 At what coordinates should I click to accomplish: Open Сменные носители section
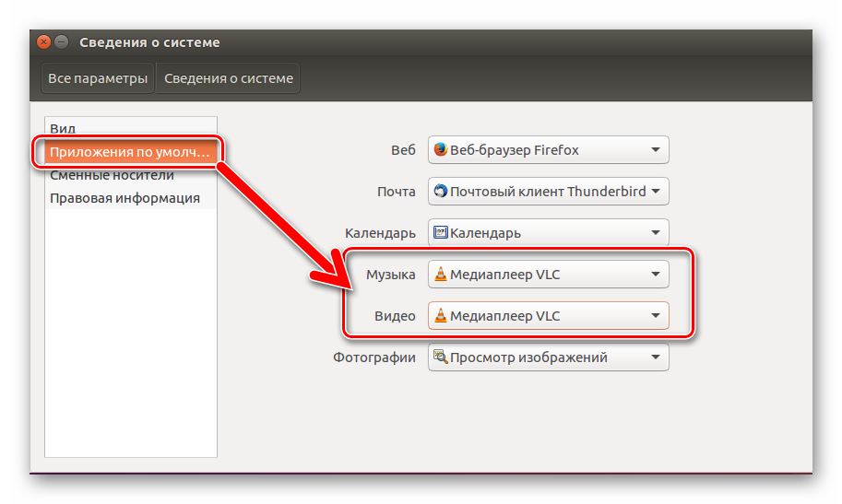pyautogui.click(x=112, y=175)
